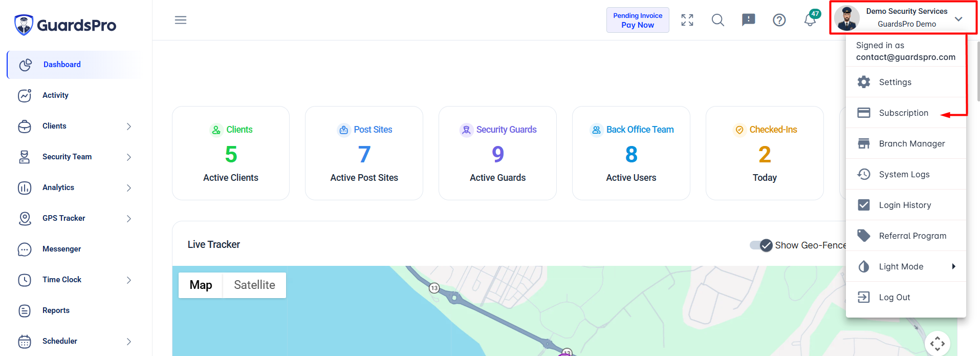Click the map pan control button
Viewport: 980px width, 356px height.
938,344
